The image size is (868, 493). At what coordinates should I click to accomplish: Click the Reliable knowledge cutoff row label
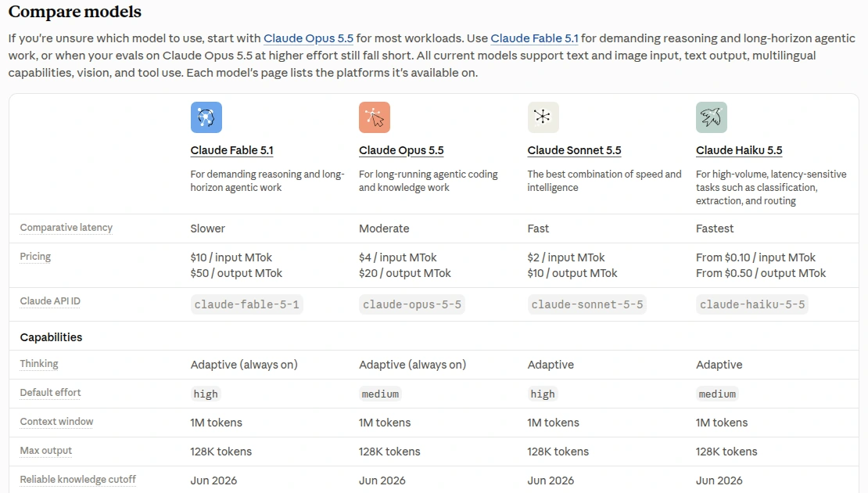coord(78,479)
